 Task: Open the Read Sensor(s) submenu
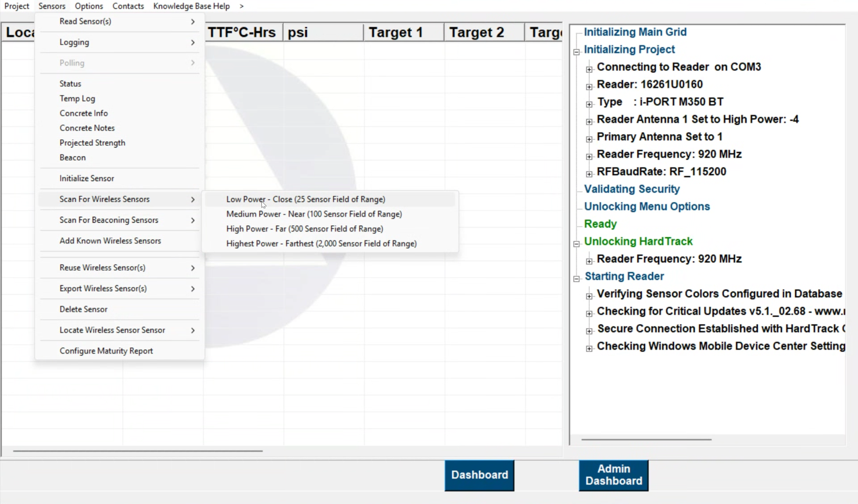pyautogui.click(x=86, y=21)
